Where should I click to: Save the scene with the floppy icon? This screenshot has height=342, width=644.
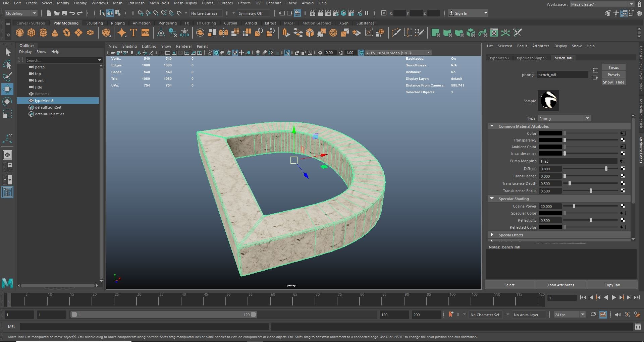[64, 13]
